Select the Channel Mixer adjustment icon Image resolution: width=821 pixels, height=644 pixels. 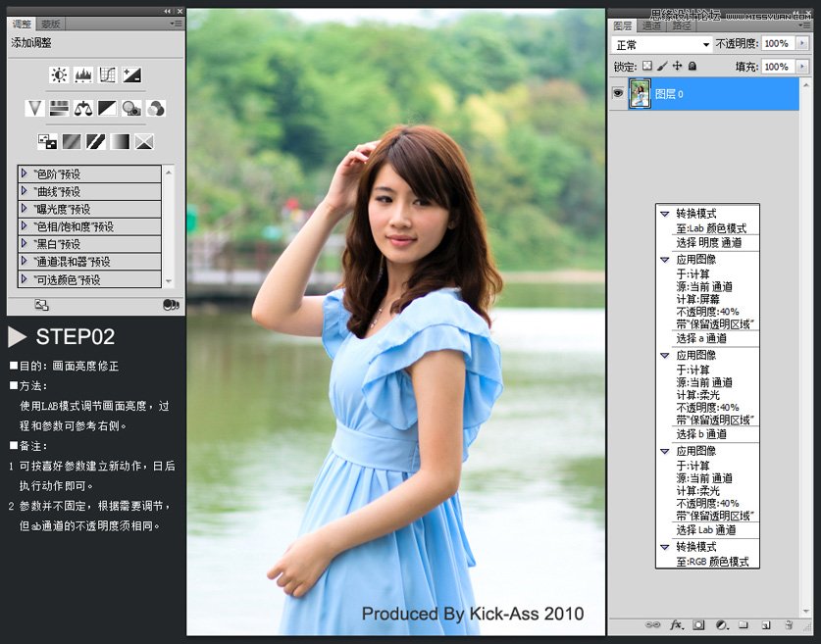155,108
